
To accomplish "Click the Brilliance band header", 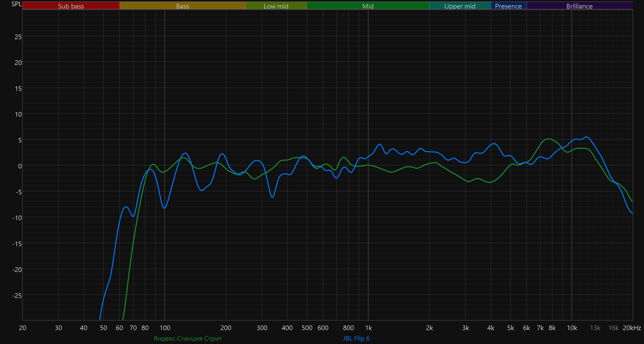I will click(x=579, y=6).
